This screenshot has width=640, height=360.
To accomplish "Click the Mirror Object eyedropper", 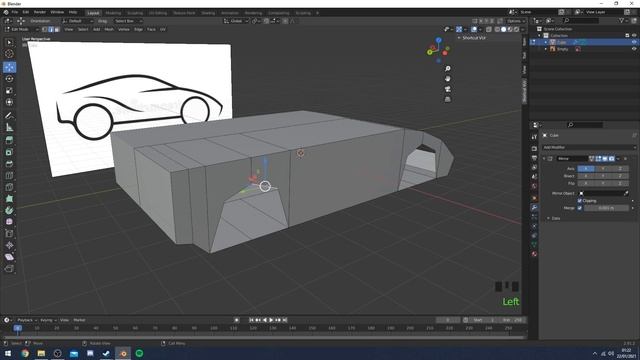I will [626, 193].
